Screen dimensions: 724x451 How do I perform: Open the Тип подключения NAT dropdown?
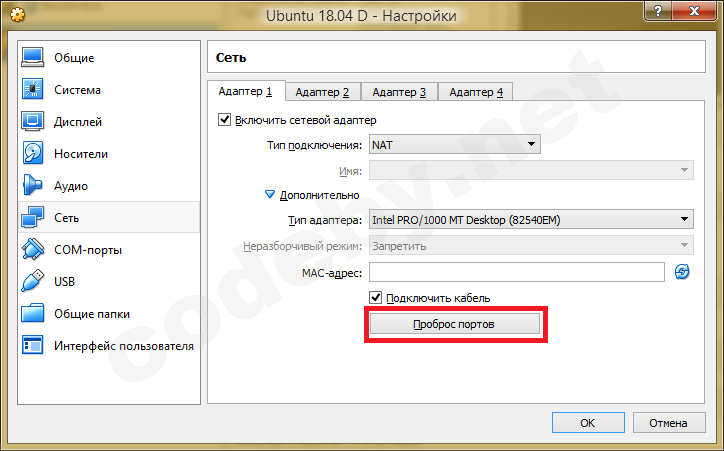(455, 145)
